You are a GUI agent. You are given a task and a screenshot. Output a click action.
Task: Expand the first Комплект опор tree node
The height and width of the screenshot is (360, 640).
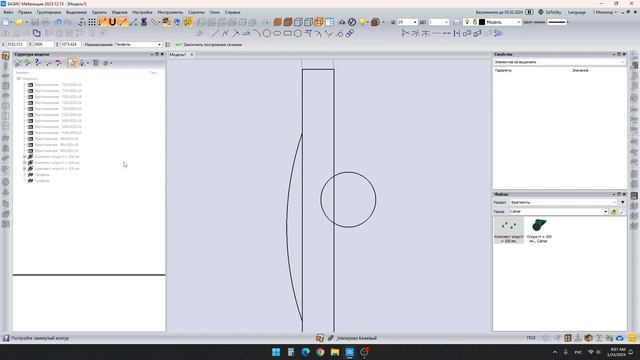click(x=24, y=157)
